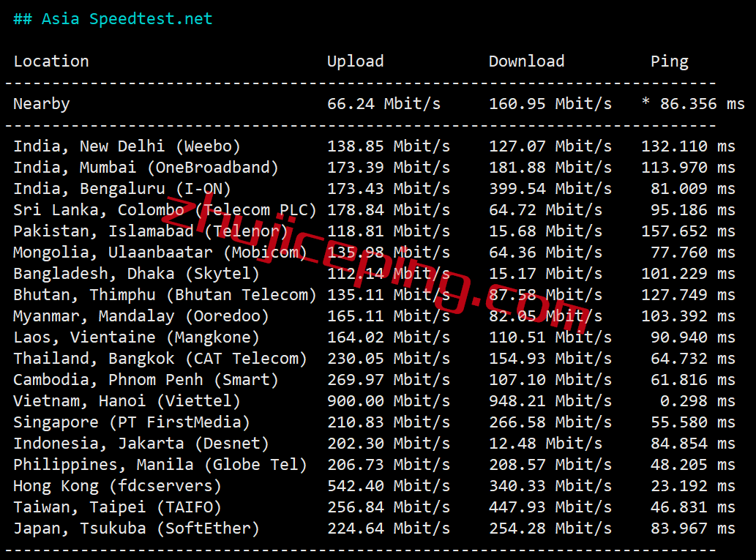
Task: Select Japan Tsukuba's 83.967 ms ping value
Action: tap(688, 529)
